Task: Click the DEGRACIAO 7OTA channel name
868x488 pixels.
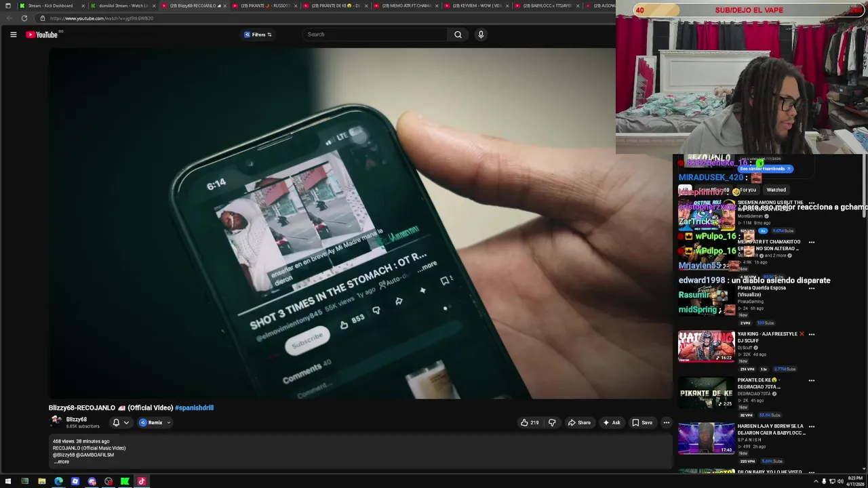Action: coord(755,394)
